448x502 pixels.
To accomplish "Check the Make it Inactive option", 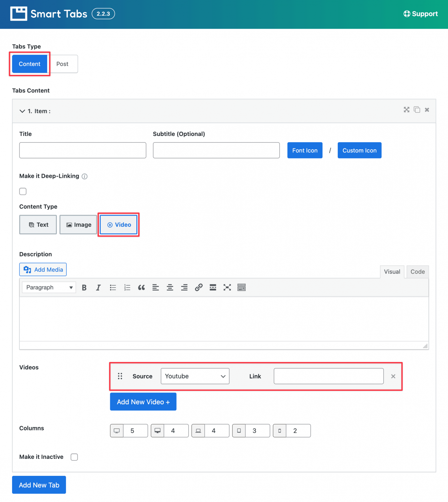I will coord(74,457).
